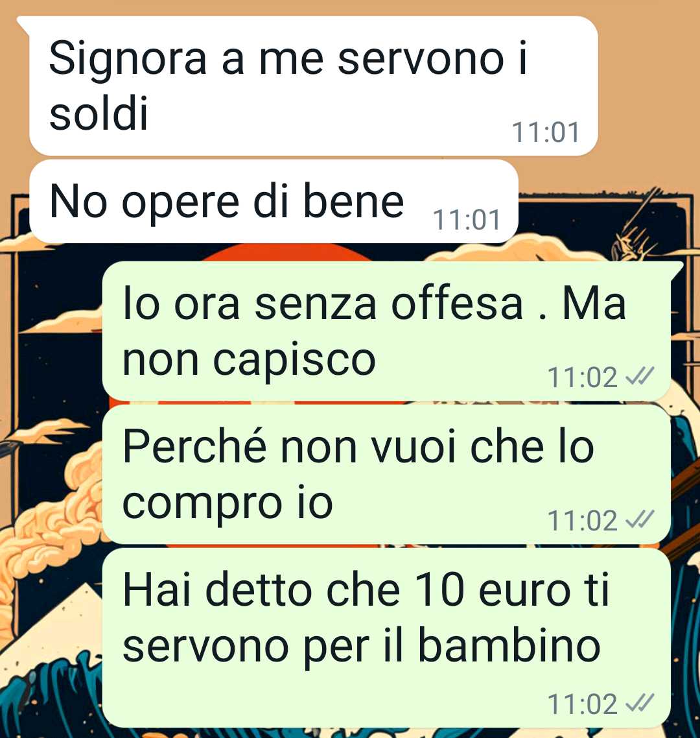Select the 'Io ora senza offesa' message bubble
This screenshot has width=700, height=738.
point(387,331)
